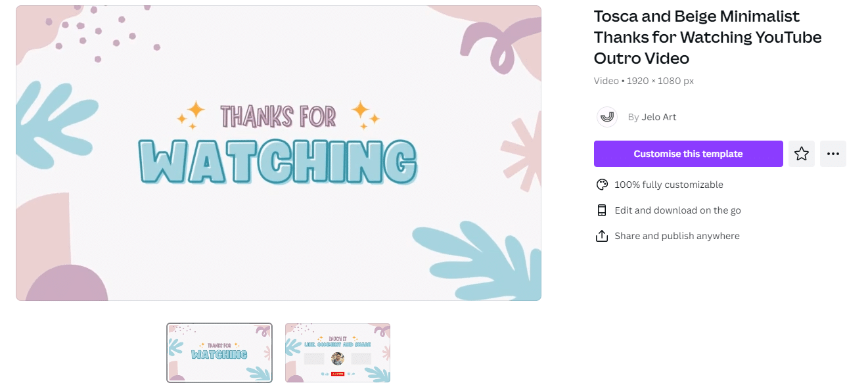
Task: Click the Share and publish anywhere text
Action: pyautogui.click(x=677, y=236)
